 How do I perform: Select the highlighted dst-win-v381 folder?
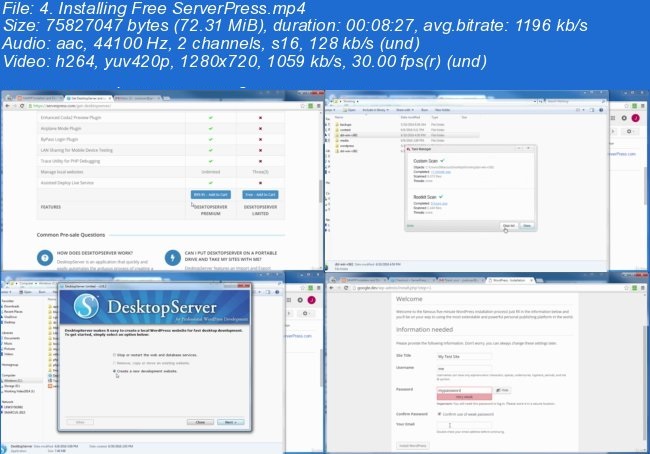406,135
